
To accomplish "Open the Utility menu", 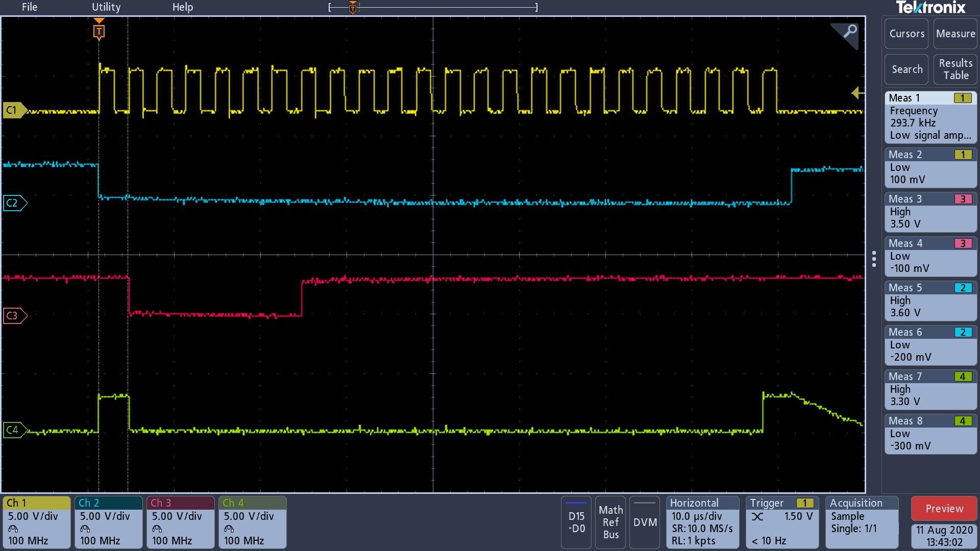I will pyautogui.click(x=106, y=7).
